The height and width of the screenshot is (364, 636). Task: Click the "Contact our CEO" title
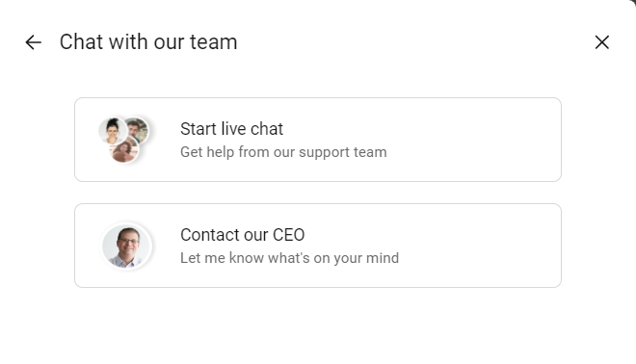click(243, 235)
